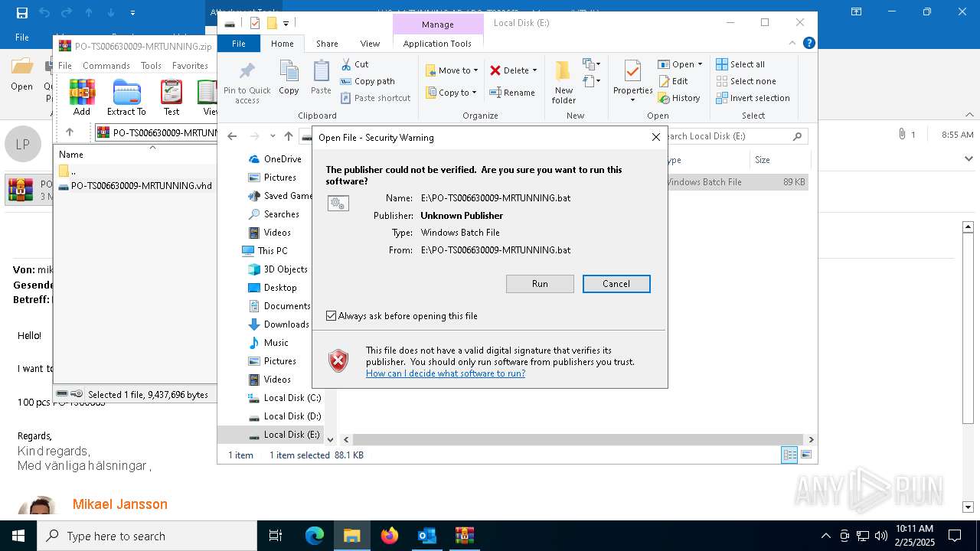Screen dimensions: 980x551
Task: Open Firefox from taskbar
Action: click(390, 536)
